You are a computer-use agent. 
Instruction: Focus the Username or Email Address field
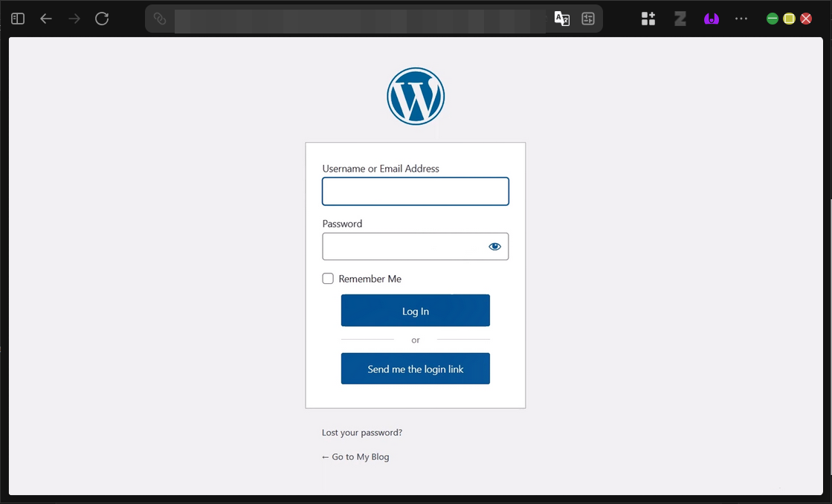[416, 191]
